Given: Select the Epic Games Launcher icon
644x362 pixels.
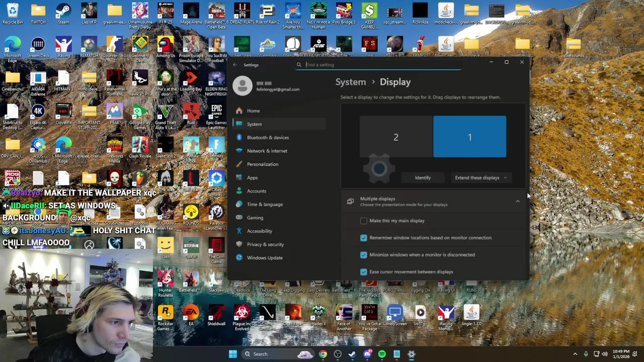Looking at the screenshot, I should coord(216,117).
